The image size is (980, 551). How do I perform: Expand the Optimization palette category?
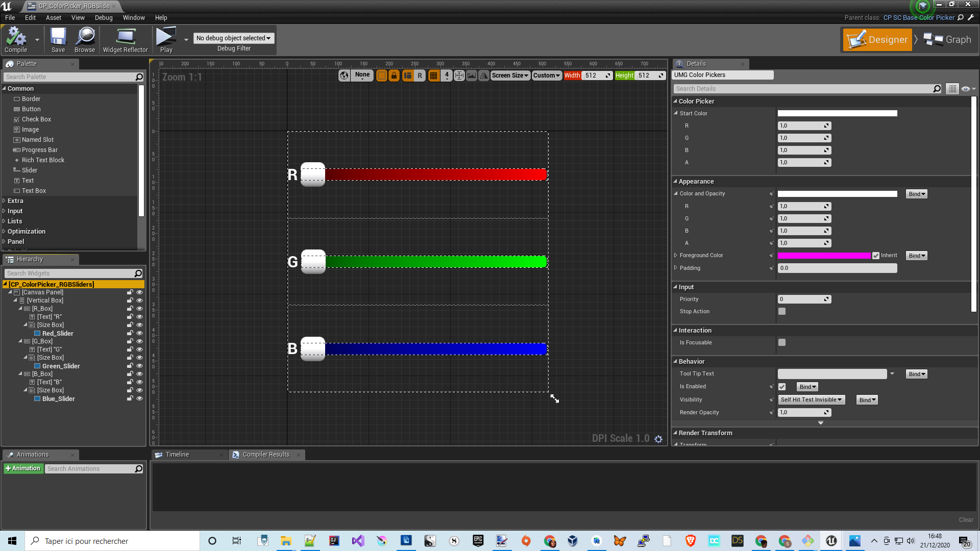[x=27, y=232]
